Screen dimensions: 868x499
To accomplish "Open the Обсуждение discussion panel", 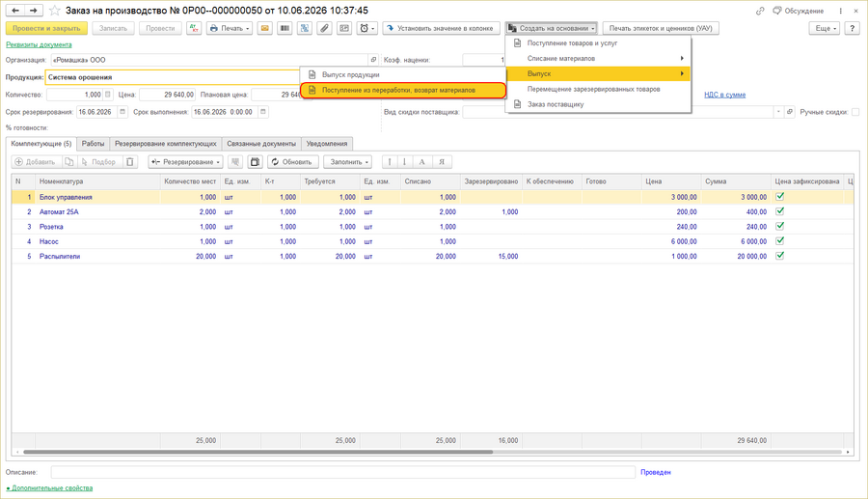I will click(799, 11).
